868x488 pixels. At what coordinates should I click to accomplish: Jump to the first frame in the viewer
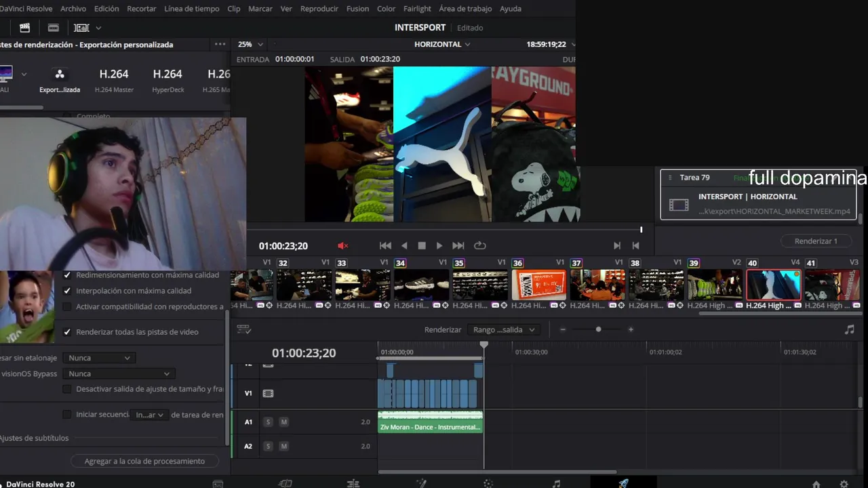385,245
